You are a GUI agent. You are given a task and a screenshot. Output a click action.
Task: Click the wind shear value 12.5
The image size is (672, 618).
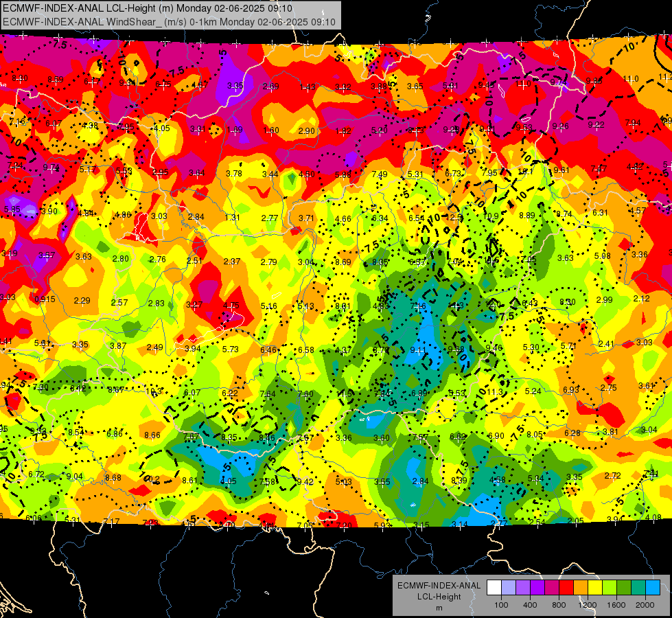pyautogui.click(x=454, y=218)
